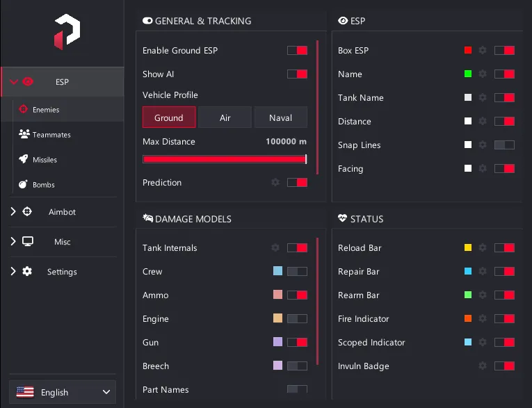Select the Teammates group icon
The height and width of the screenshot is (408, 532).
point(24,134)
